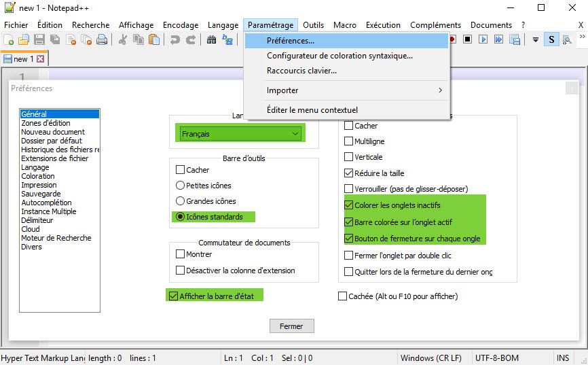Click the Copy toolbar icon
588x365 pixels.
pos(139,39)
